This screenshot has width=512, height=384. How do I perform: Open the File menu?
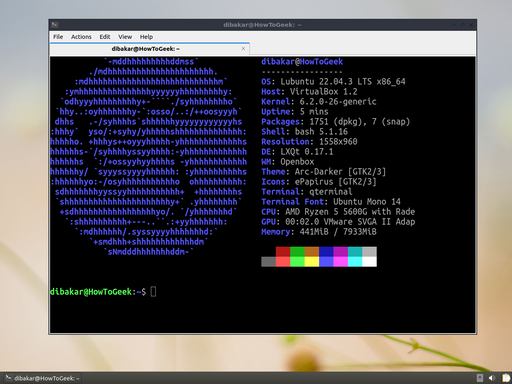(x=58, y=37)
